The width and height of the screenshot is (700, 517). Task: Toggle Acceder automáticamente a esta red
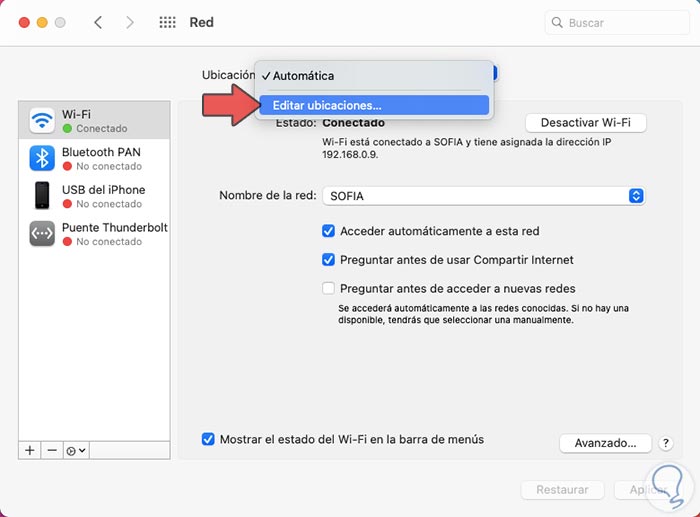tap(328, 231)
